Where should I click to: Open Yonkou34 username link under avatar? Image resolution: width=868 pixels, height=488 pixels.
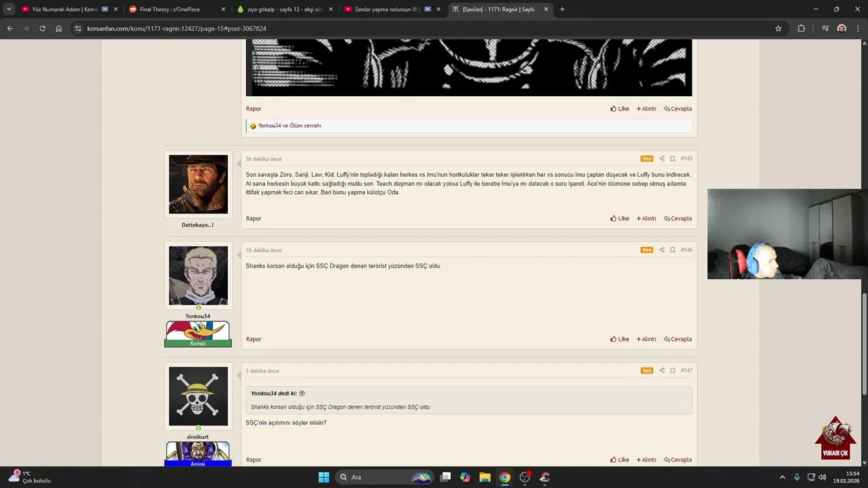coord(198,316)
